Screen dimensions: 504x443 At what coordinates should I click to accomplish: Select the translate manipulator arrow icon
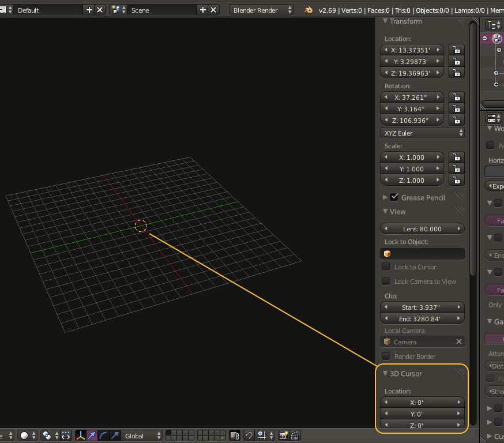click(92, 436)
